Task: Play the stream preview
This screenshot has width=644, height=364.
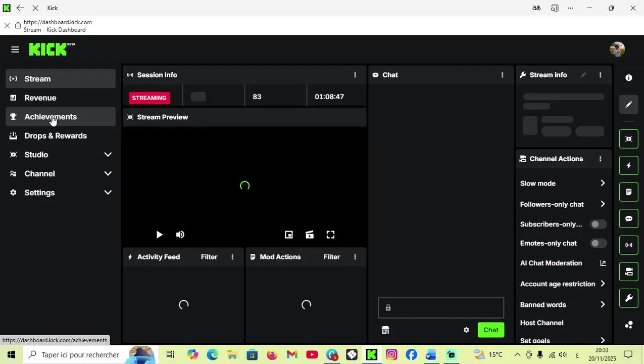Action: pos(159,235)
